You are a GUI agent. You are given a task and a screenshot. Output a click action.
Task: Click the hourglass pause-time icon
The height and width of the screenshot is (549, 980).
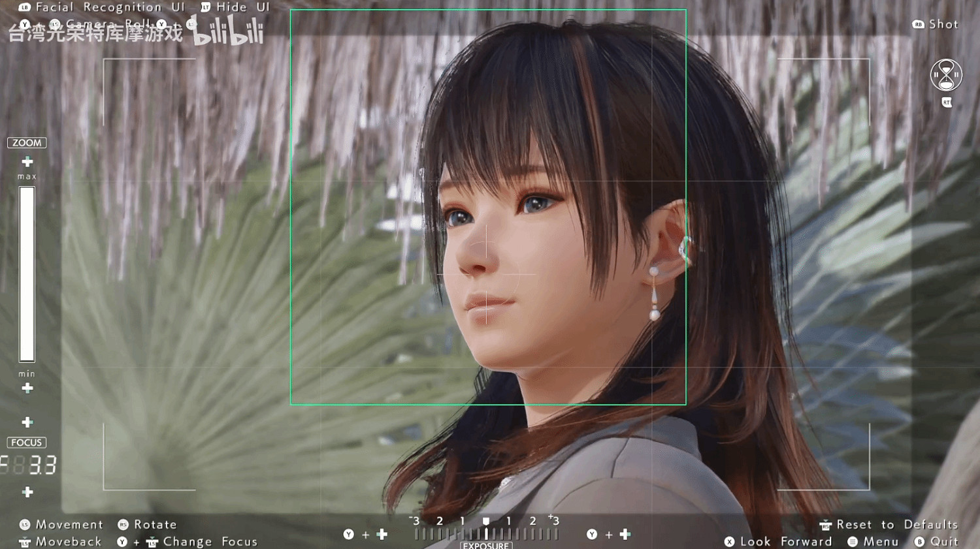coord(946,75)
